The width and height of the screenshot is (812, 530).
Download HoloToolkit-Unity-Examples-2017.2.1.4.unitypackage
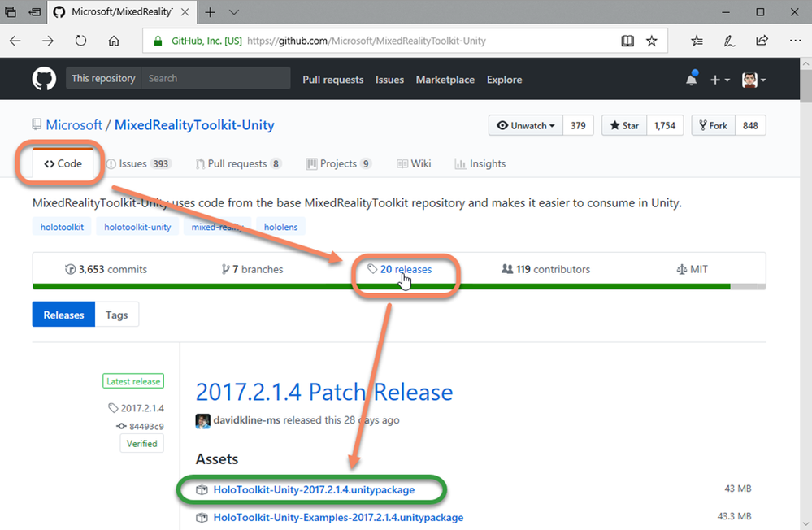click(338, 518)
